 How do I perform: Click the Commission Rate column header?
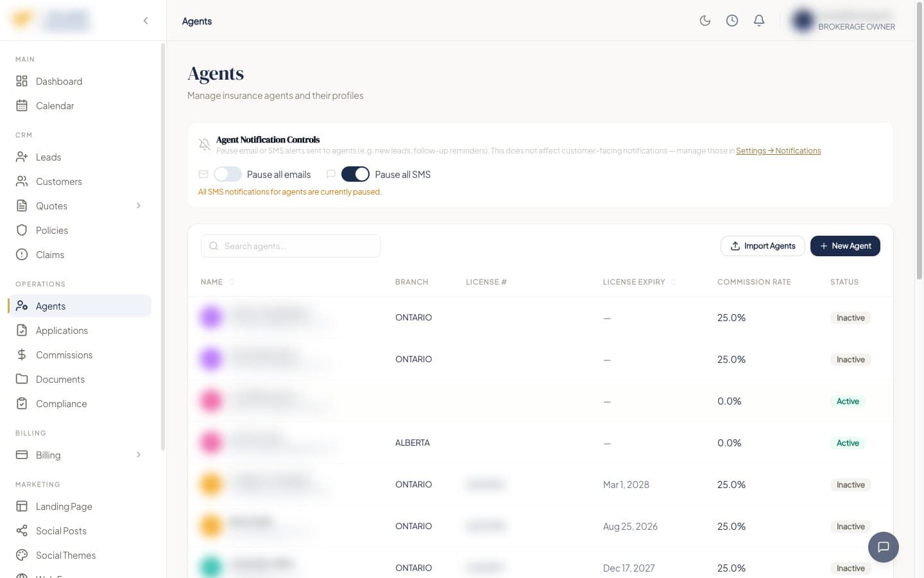754,282
